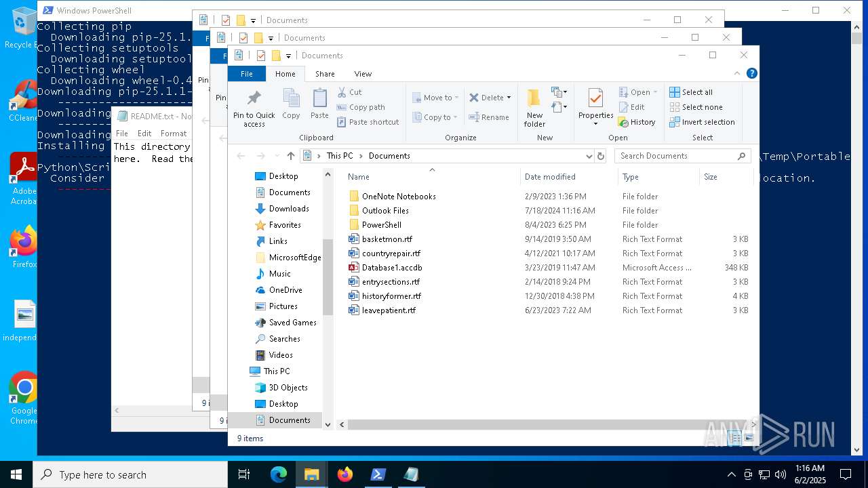868x488 pixels.
Task: Click the Copy icon in Clipboard group
Action: [x=291, y=104]
